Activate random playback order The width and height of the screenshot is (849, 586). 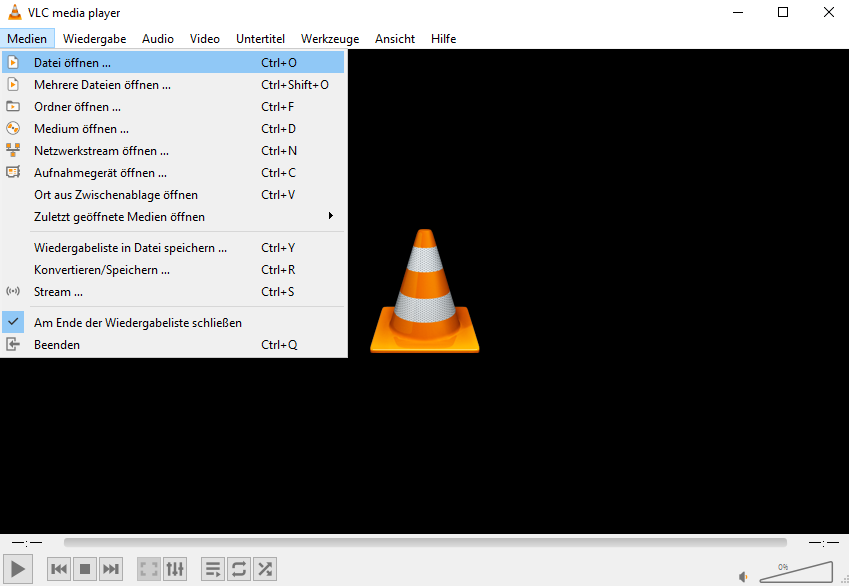pos(264,569)
